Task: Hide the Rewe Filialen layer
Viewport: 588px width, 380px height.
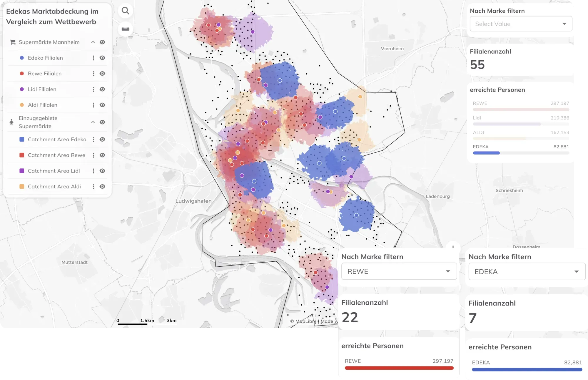Action: pyautogui.click(x=102, y=74)
